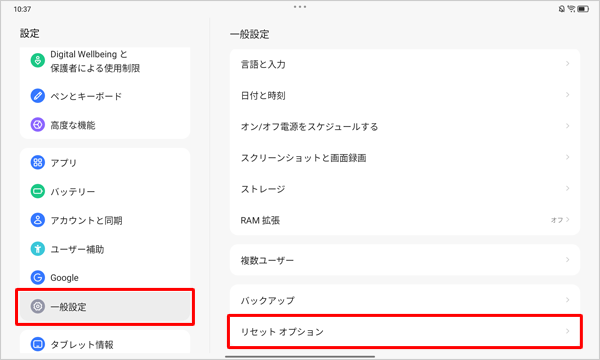The image size is (600, 360).
Task: Tap the gray general settings gear icon
Action: (x=38, y=306)
